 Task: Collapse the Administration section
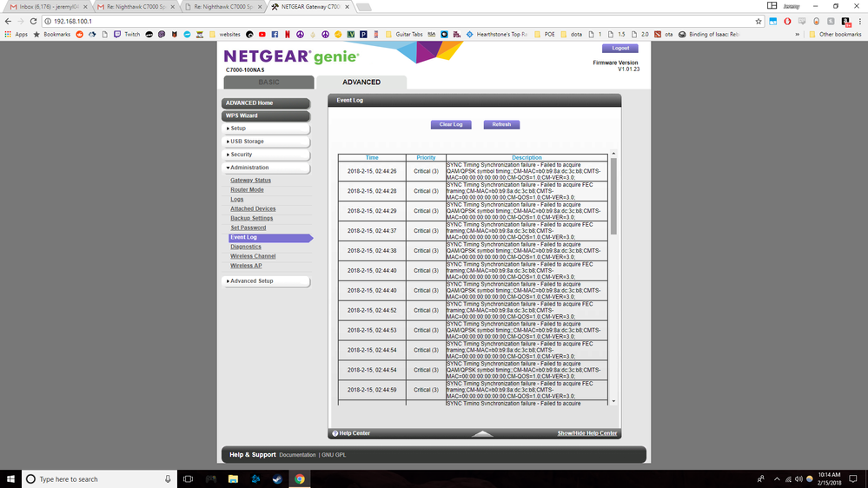click(x=266, y=168)
